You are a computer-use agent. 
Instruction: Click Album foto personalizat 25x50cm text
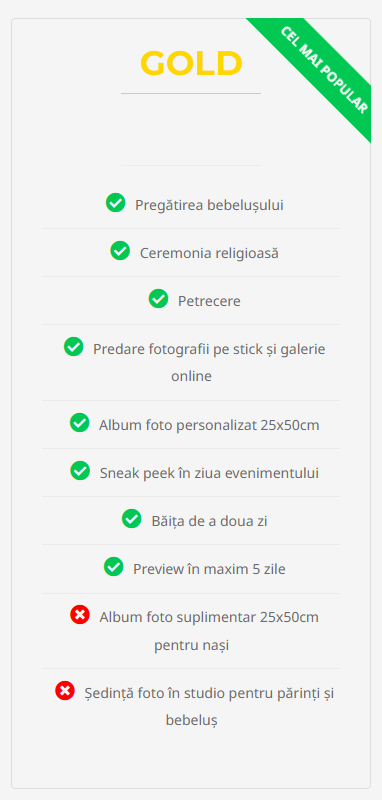209,425
